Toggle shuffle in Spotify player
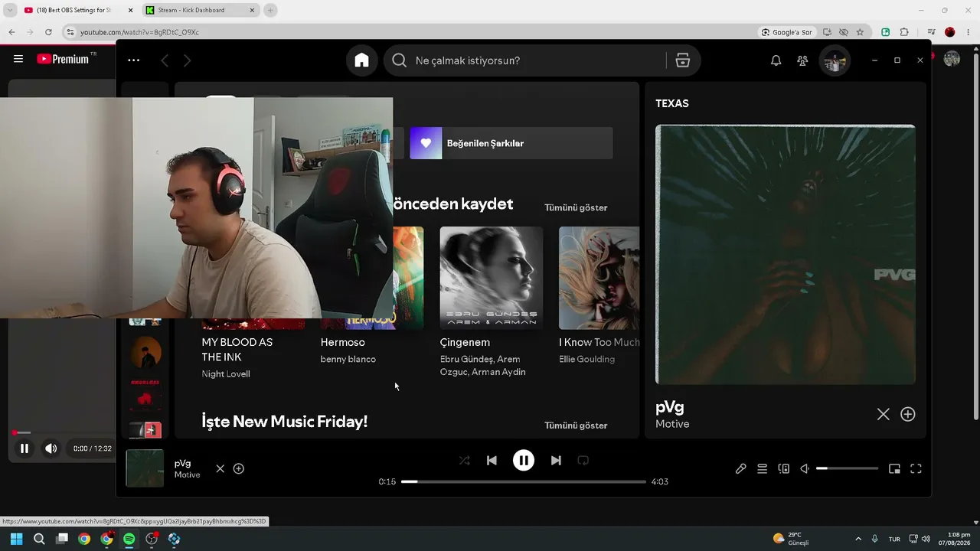This screenshot has height=551, width=980. tap(464, 461)
